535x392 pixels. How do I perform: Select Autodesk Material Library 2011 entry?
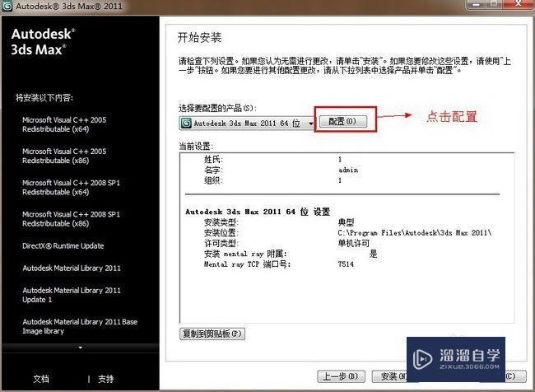(72, 268)
